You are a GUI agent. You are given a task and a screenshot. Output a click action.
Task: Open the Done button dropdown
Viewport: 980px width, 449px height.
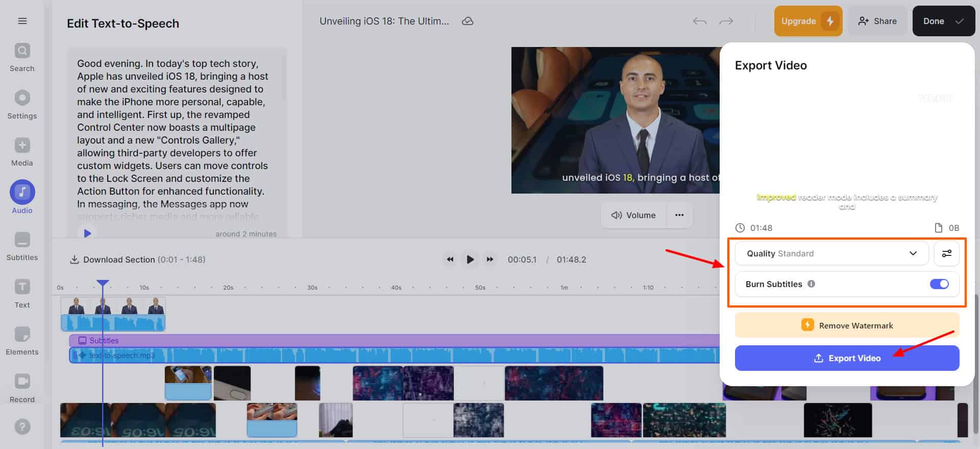[943, 21]
